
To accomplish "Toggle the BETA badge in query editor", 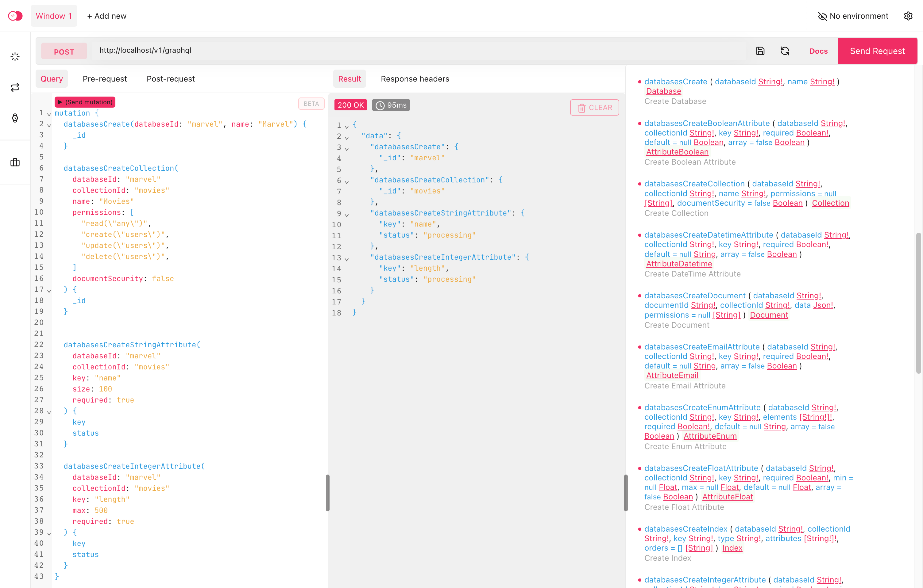I will coord(311,103).
